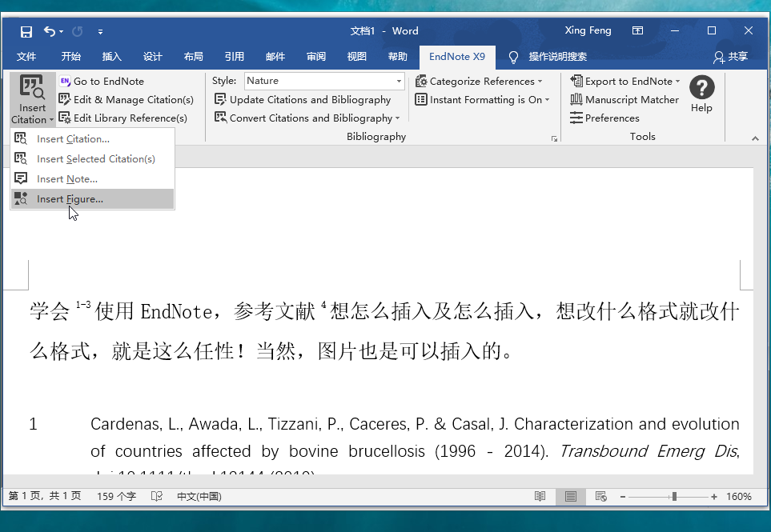Switch to the 视图 tab
The image size is (771, 532).
[x=356, y=57]
